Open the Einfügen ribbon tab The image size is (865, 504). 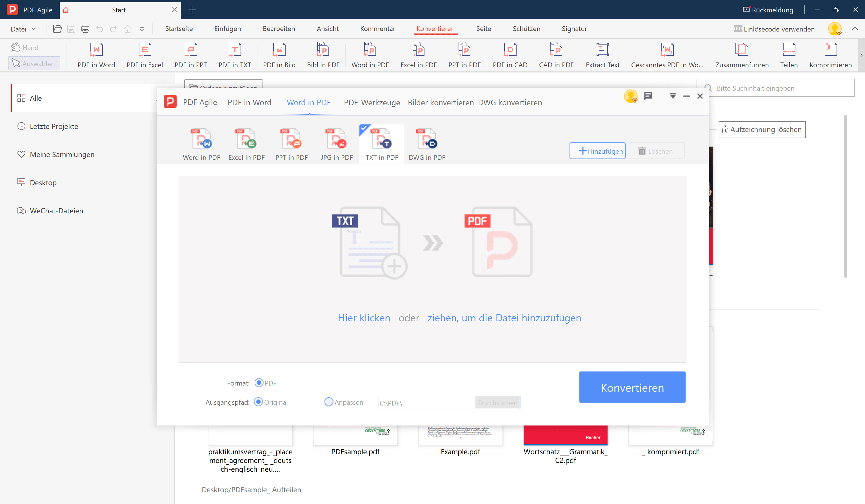pyautogui.click(x=228, y=29)
